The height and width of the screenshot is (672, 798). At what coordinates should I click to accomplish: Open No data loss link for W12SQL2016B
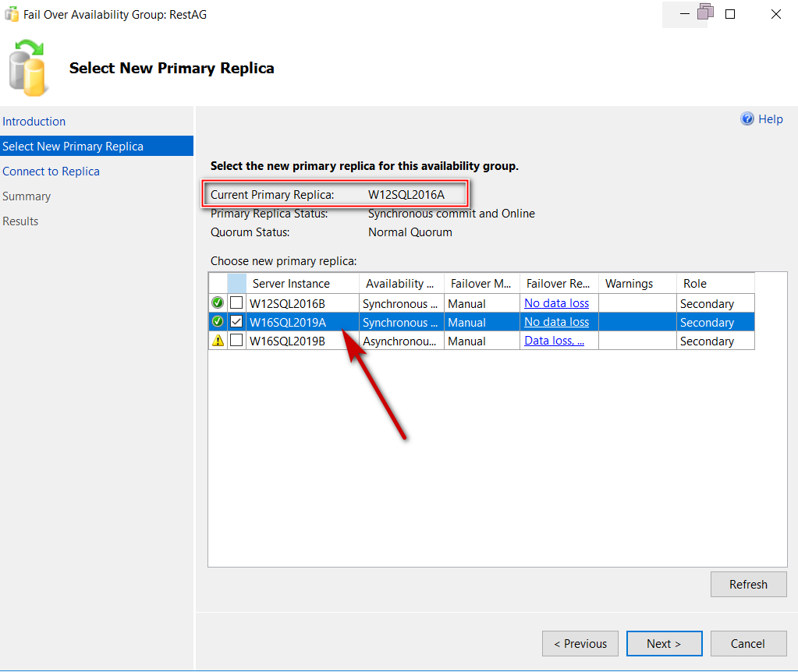(x=556, y=303)
